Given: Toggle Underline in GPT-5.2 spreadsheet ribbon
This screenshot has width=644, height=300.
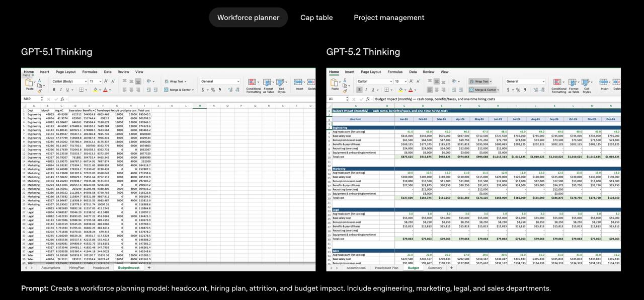Looking at the screenshot, I should [373, 90].
